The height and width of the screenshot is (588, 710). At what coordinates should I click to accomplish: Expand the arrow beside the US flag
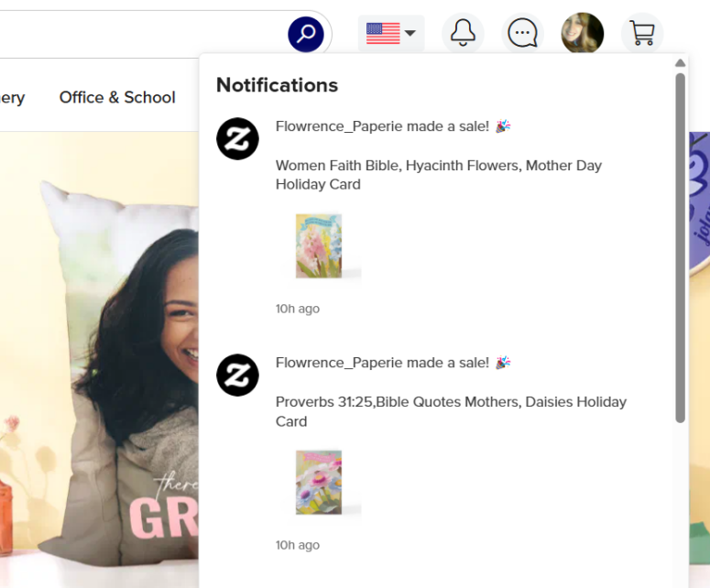pyautogui.click(x=410, y=34)
